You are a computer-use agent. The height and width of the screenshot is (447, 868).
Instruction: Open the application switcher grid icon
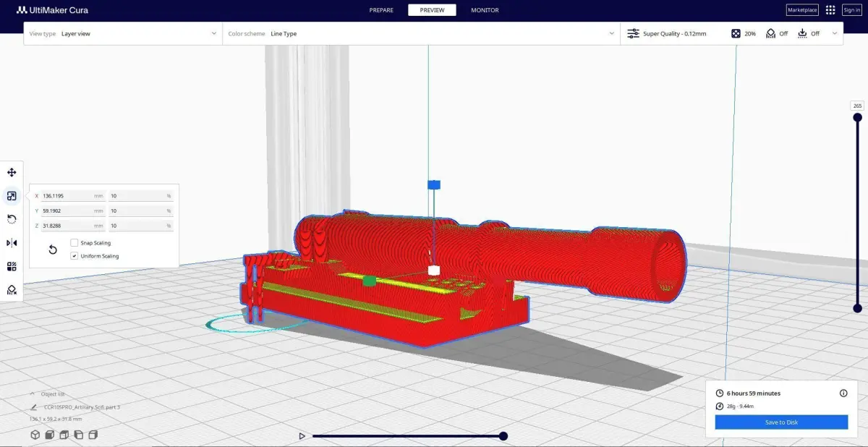pyautogui.click(x=830, y=10)
